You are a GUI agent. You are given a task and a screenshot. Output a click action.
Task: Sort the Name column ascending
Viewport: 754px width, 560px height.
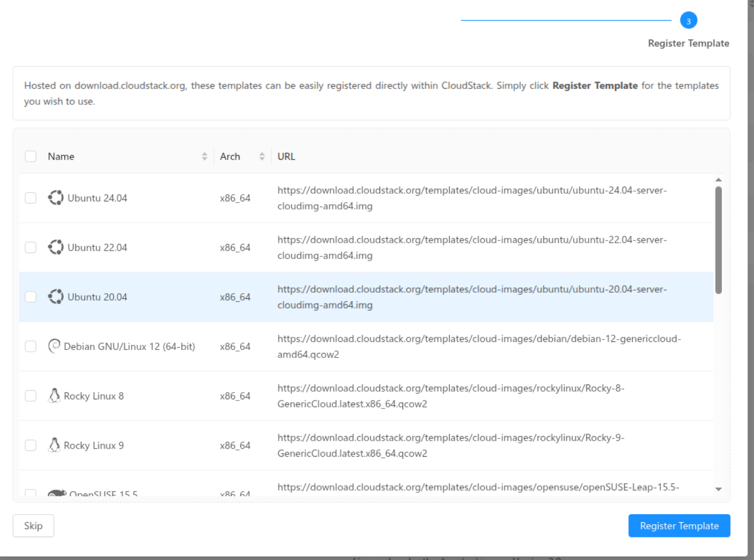click(x=204, y=153)
